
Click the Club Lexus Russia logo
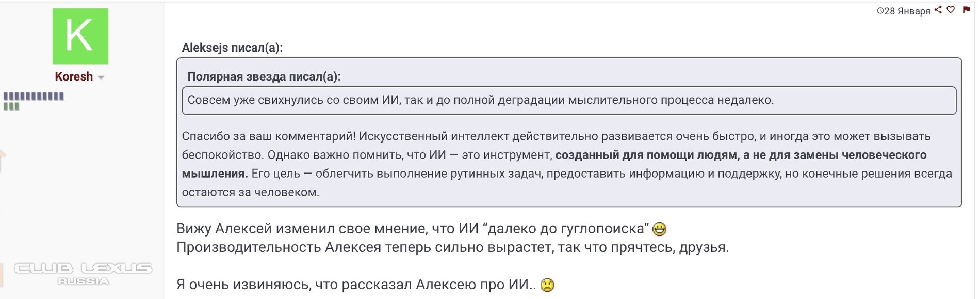pos(83,273)
